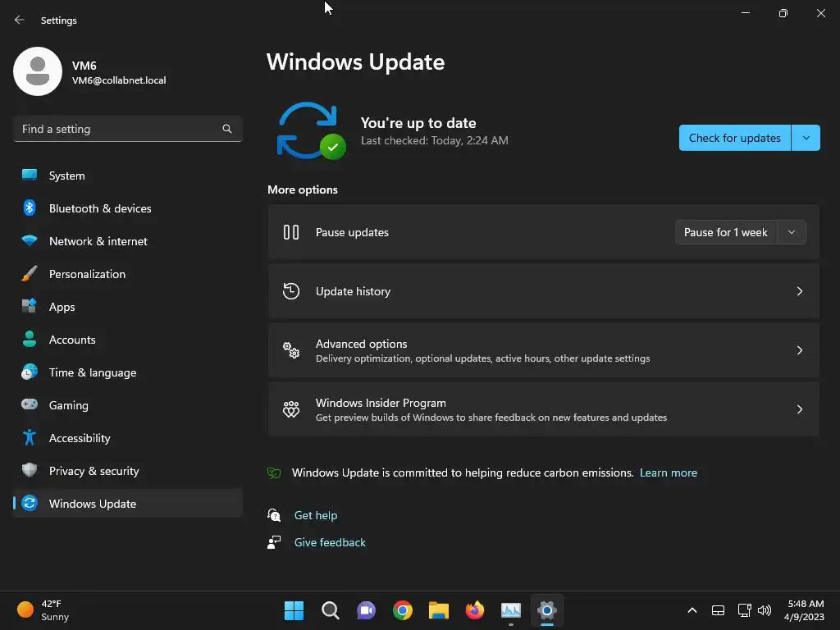Viewport: 840px width, 630px height.
Task: Open the performance monitor app in taskbar
Action: click(510, 610)
